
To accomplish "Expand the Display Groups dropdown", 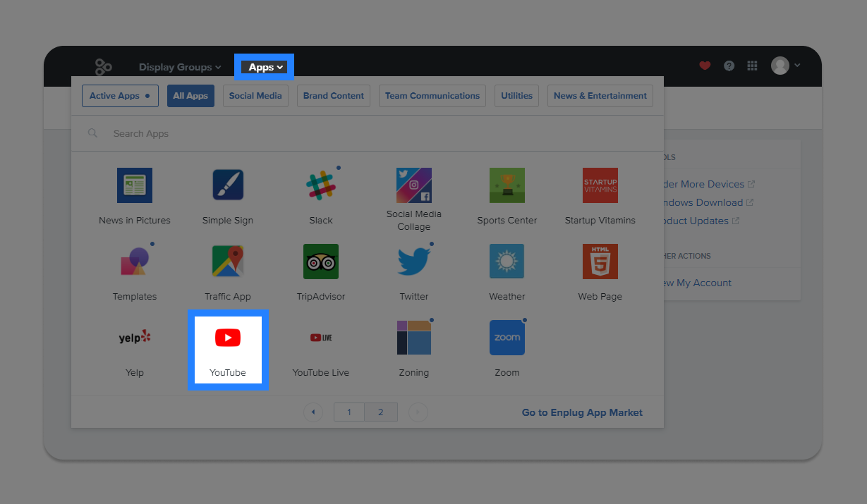I will pos(180,67).
